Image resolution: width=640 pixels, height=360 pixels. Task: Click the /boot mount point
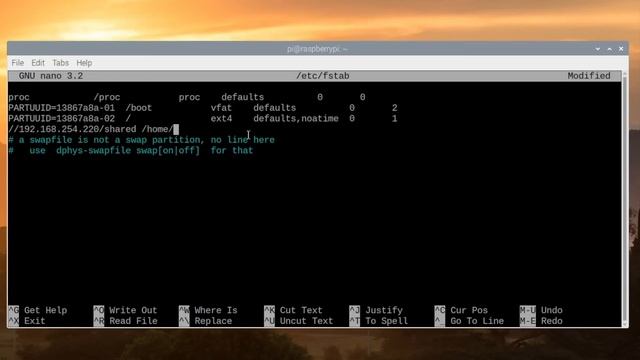point(139,108)
